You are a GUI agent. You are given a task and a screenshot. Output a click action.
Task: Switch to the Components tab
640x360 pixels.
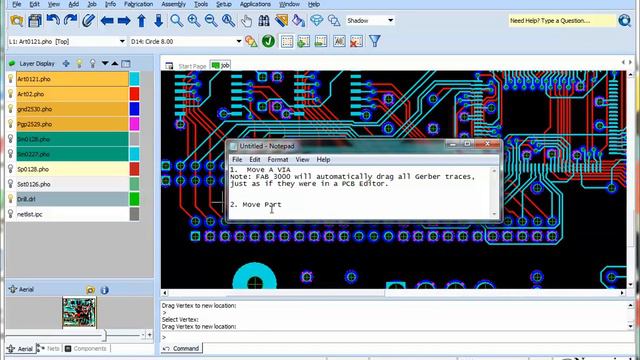click(x=86, y=349)
